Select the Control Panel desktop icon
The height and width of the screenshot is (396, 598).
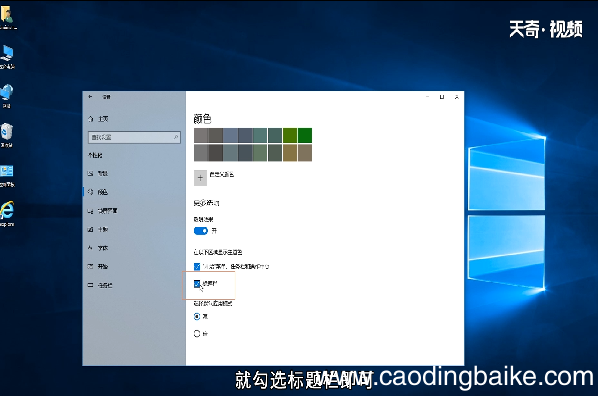coord(7,175)
